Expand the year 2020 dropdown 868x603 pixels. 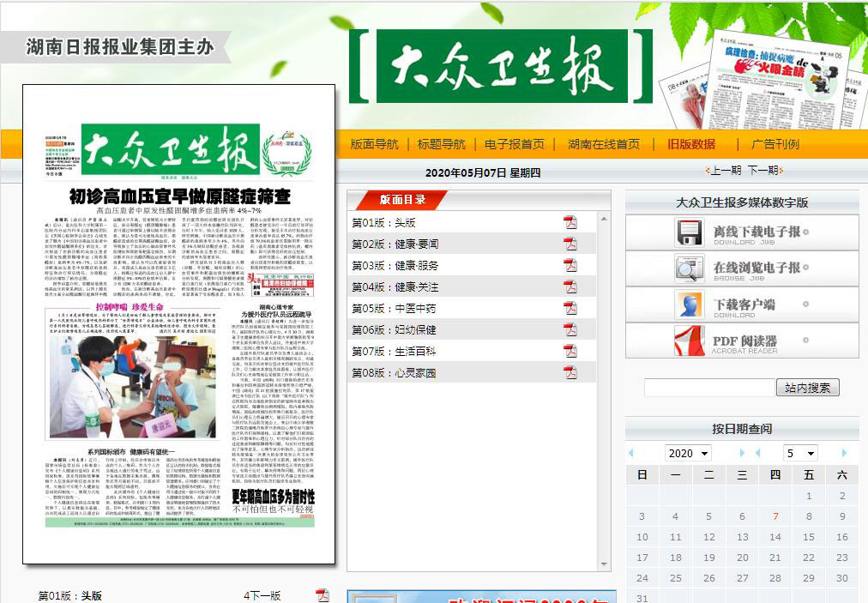pyautogui.click(x=688, y=453)
